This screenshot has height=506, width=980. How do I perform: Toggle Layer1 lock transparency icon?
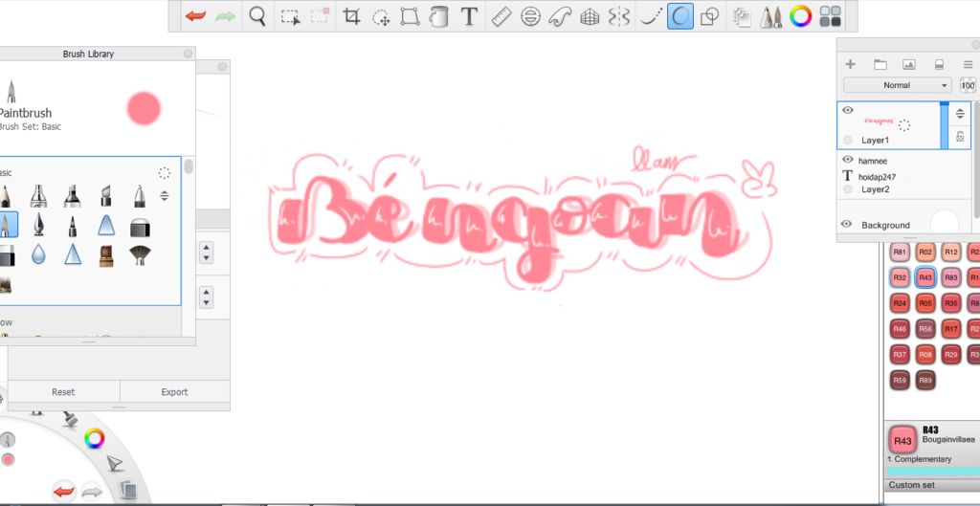pos(960,137)
